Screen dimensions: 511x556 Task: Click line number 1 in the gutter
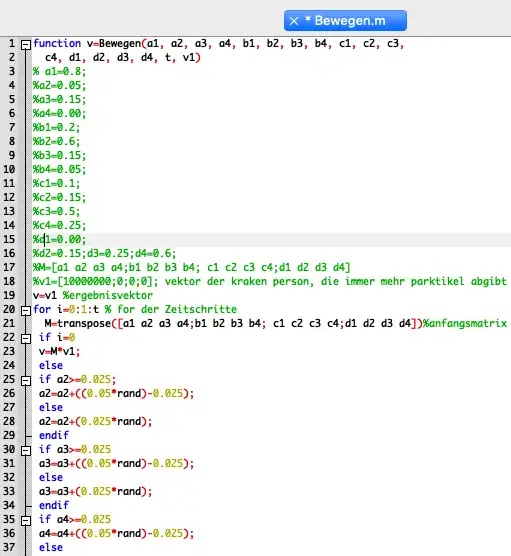click(12, 44)
